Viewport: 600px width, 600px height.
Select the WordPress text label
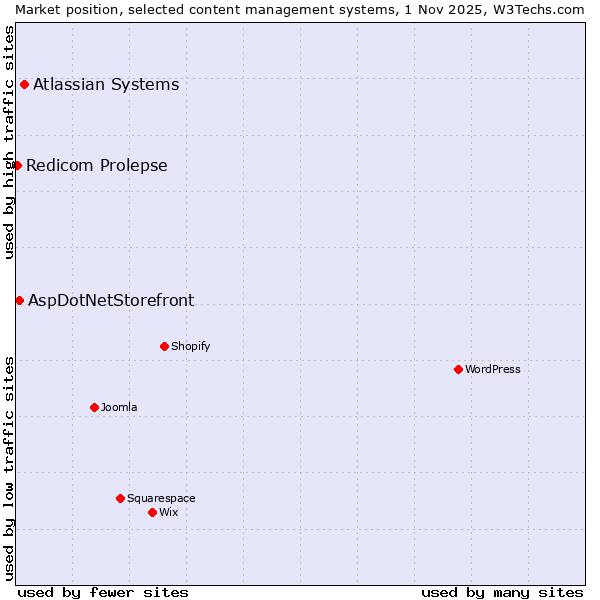493,369
